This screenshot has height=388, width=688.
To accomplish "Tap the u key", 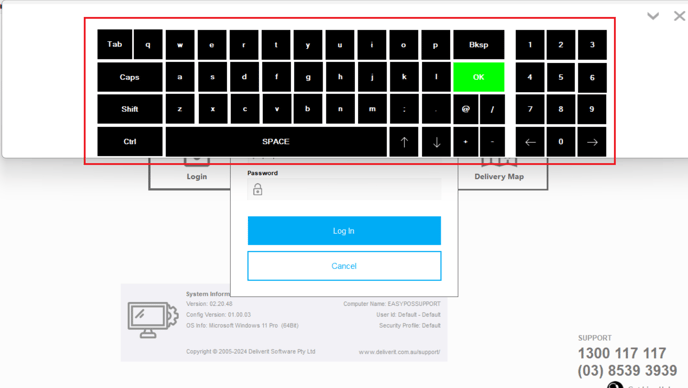I will point(340,45).
